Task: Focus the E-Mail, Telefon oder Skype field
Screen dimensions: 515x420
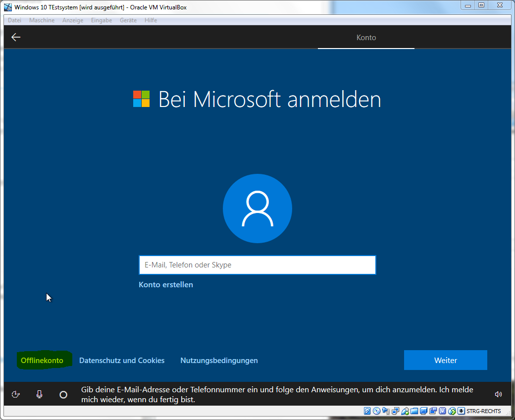Action: point(257,265)
